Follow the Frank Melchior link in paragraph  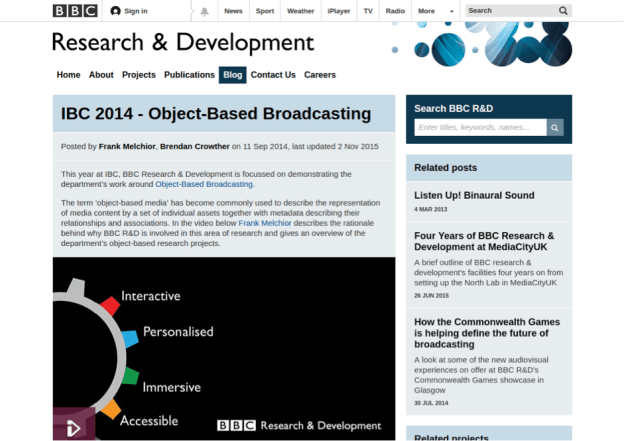[265, 223]
